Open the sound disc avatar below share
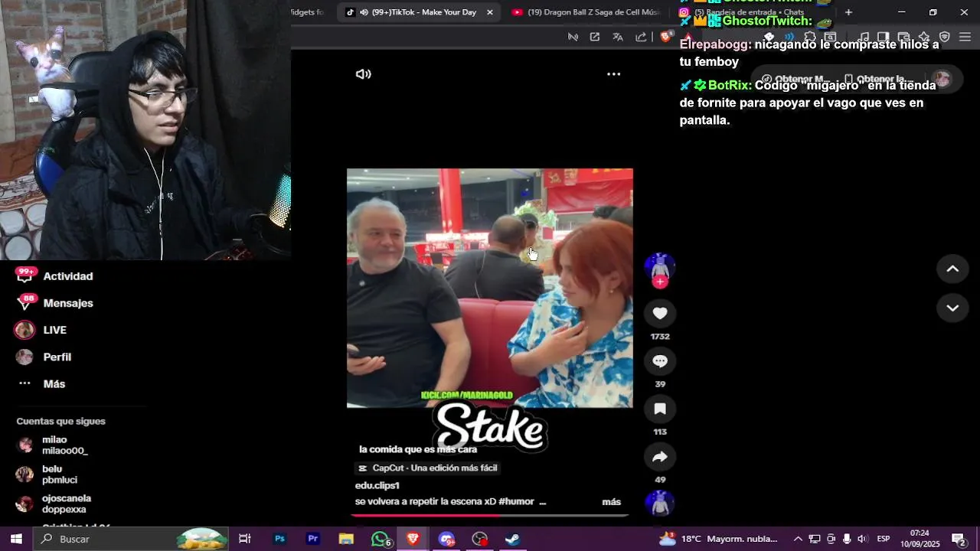The height and width of the screenshot is (551, 980). (660, 504)
